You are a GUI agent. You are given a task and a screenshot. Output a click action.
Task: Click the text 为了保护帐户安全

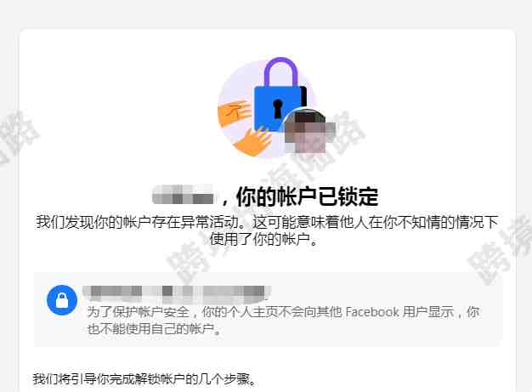click(x=138, y=311)
